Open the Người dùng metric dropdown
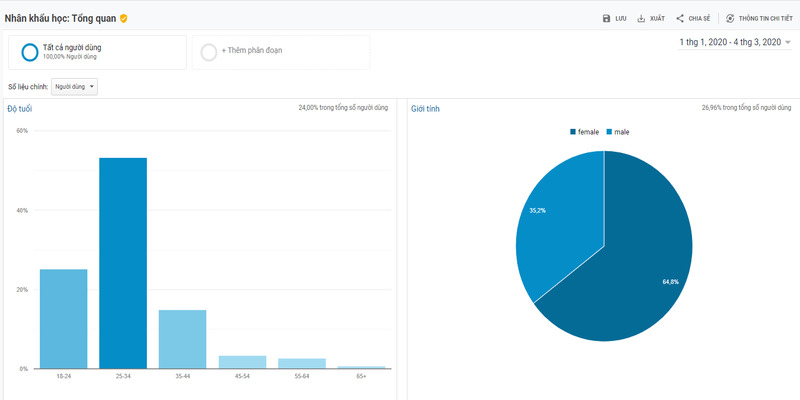 click(74, 87)
